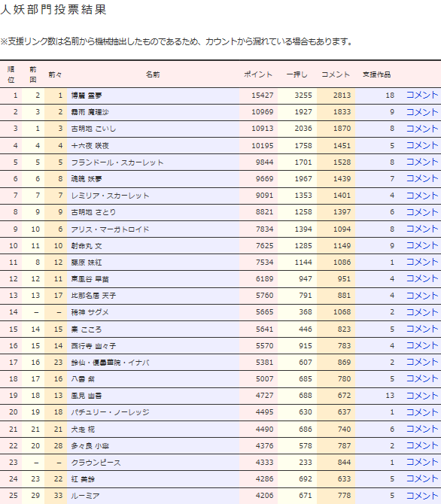Click the 順位 column header
The image size is (441, 504).
pyautogui.click(x=11, y=74)
